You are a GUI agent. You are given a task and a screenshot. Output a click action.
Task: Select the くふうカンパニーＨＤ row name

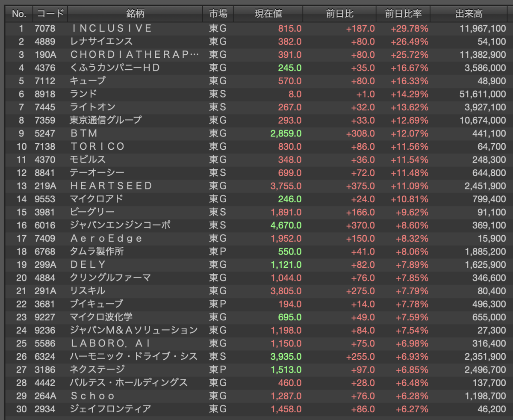[115, 68]
